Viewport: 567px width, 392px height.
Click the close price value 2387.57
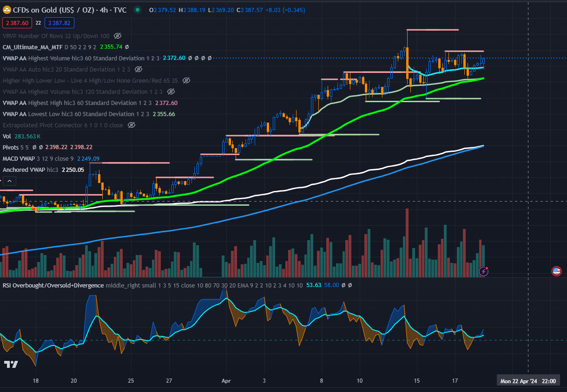[251, 10]
